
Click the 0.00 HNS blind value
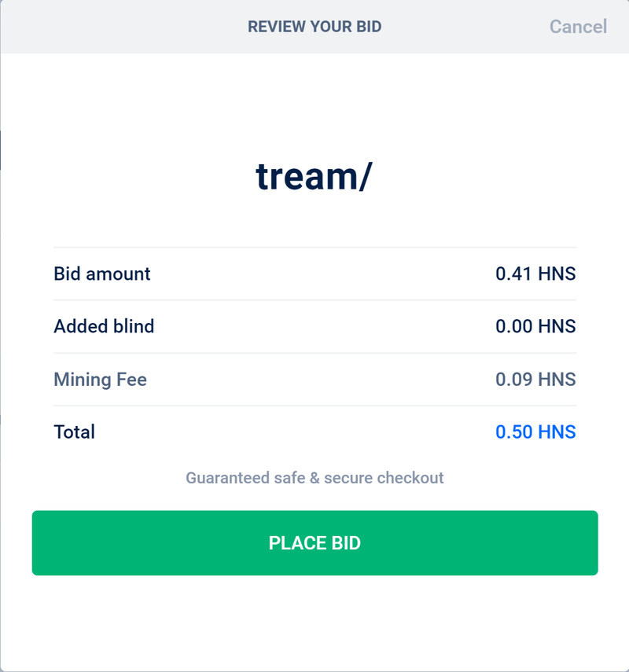point(535,326)
